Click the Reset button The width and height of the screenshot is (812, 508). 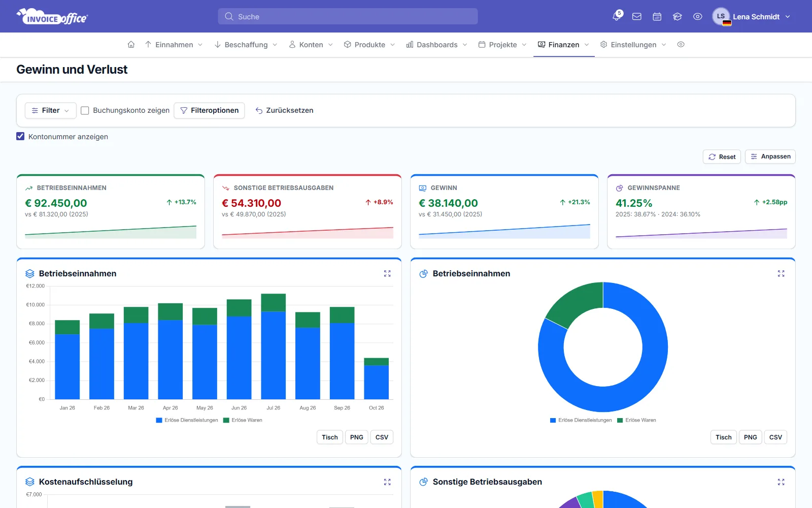(722, 156)
